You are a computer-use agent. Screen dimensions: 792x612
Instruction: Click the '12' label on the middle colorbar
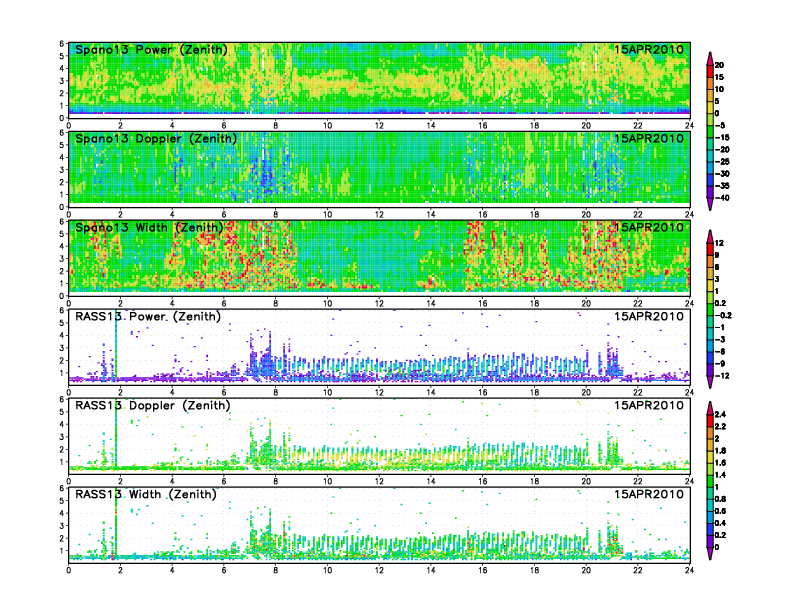719,243
